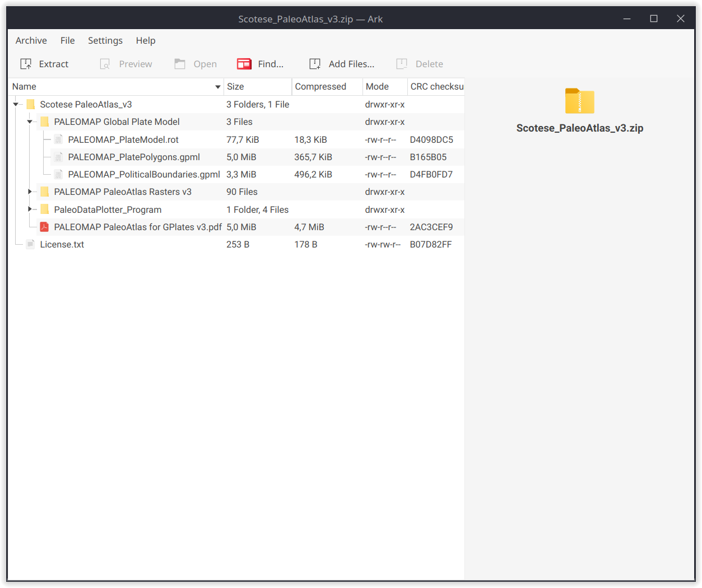This screenshot has height=588, width=702.
Task: Click the red Find icon
Action: point(244,64)
